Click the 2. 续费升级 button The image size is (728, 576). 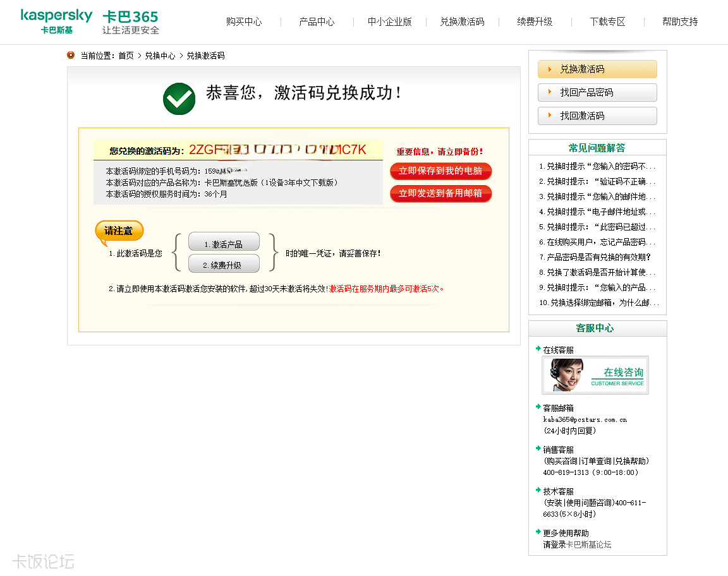(x=224, y=264)
